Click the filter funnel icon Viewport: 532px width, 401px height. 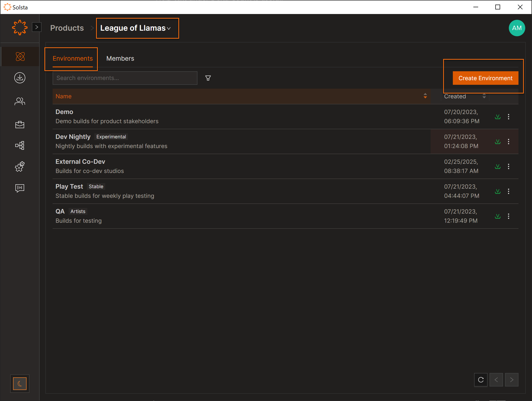[208, 78]
